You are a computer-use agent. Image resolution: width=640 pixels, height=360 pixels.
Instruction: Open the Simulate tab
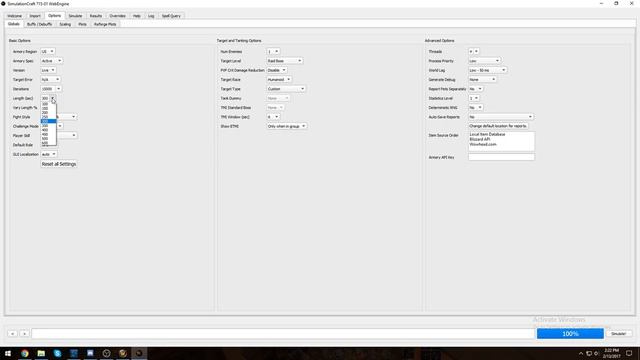click(75, 16)
